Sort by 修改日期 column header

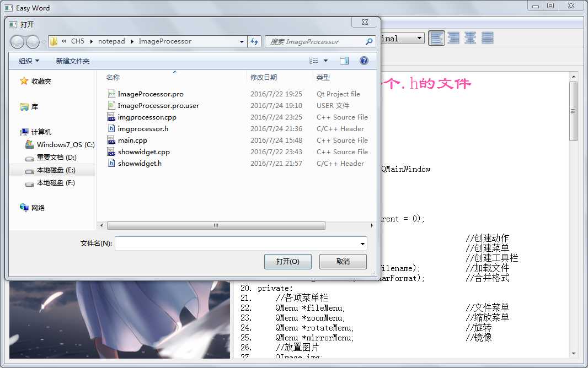pyautogui.click(x=264, y=77)
